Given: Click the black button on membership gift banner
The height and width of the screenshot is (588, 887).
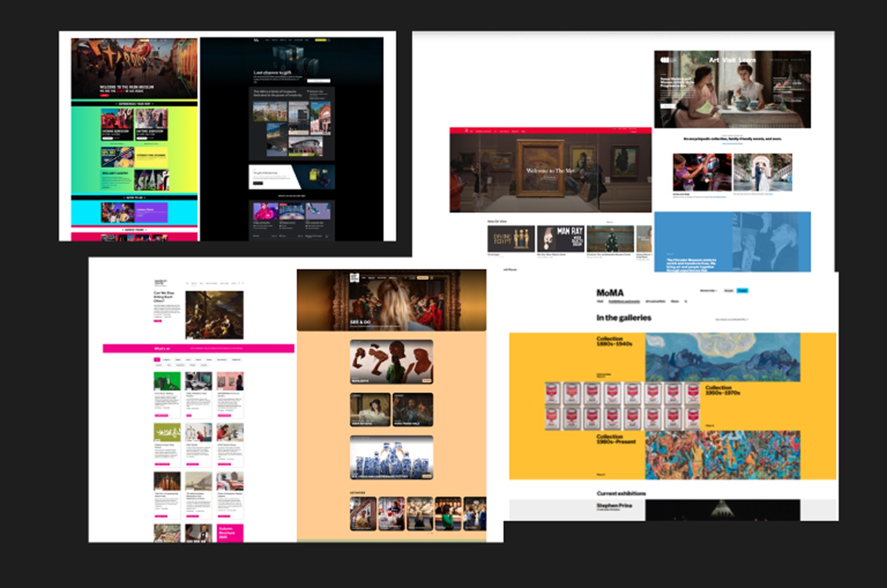Looking at the screenshot, I should [x=258, y=183].
